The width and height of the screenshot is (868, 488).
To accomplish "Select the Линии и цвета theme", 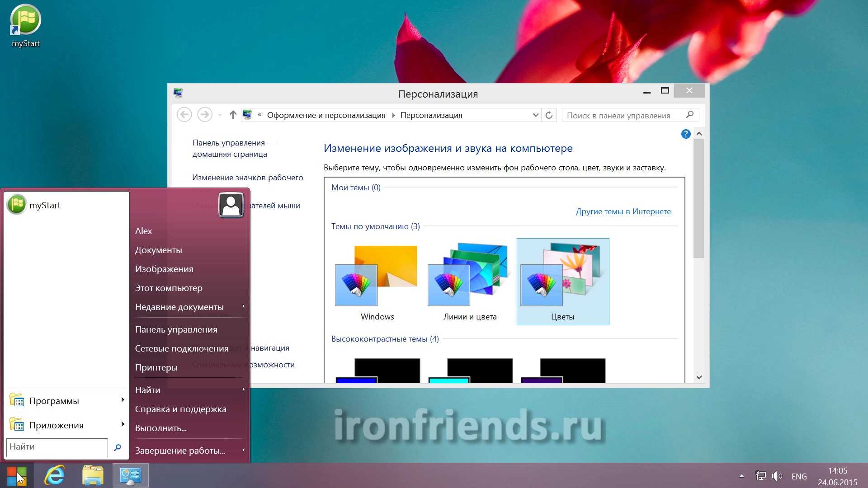I will click(470, 281).
